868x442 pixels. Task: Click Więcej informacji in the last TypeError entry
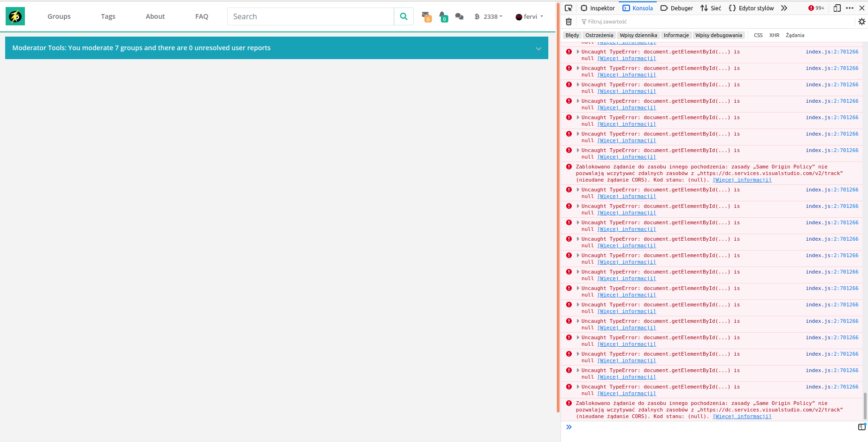[627, 394]
